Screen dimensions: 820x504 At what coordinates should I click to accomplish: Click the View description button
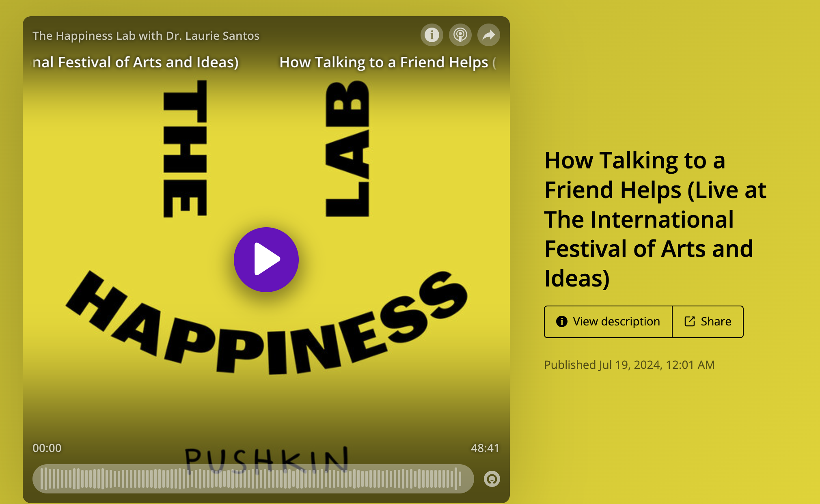tap(608, 322)
